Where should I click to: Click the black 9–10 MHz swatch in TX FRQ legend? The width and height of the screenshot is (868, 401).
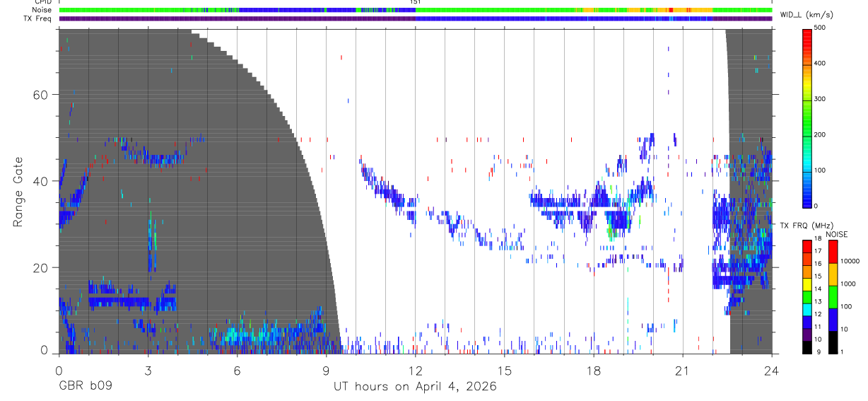point(808,347)
